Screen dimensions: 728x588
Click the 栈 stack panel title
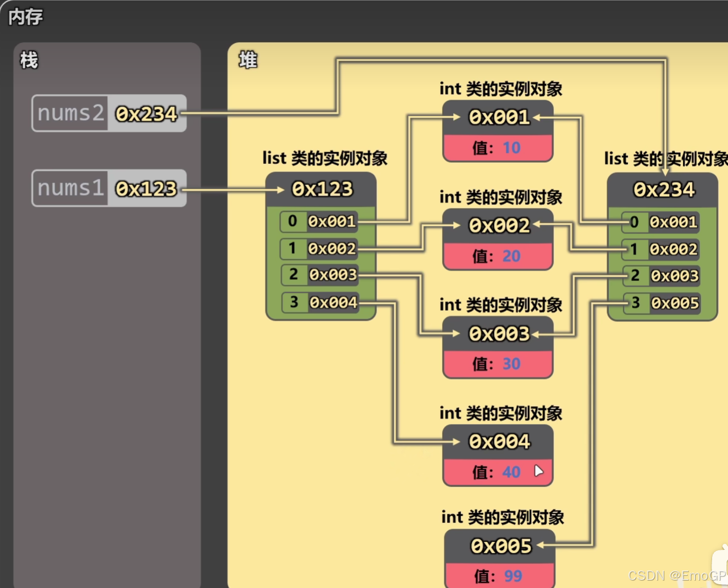tap(29, 60)
